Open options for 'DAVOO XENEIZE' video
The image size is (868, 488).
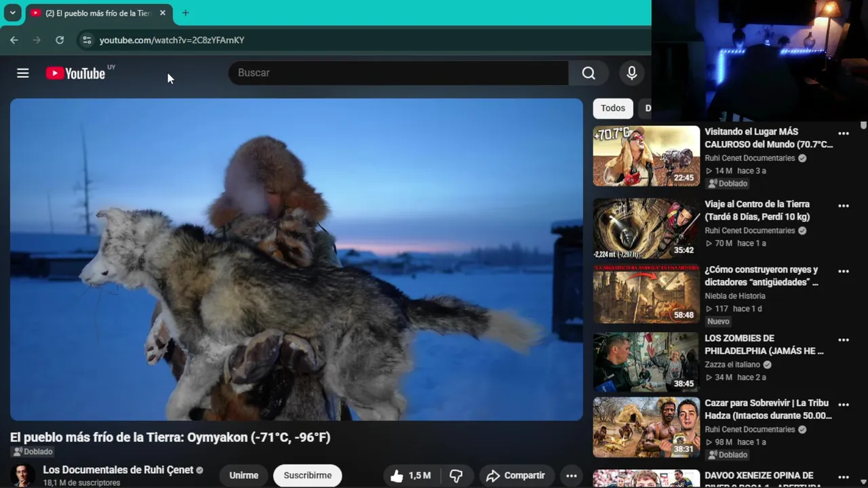click(x=844, y=477)
